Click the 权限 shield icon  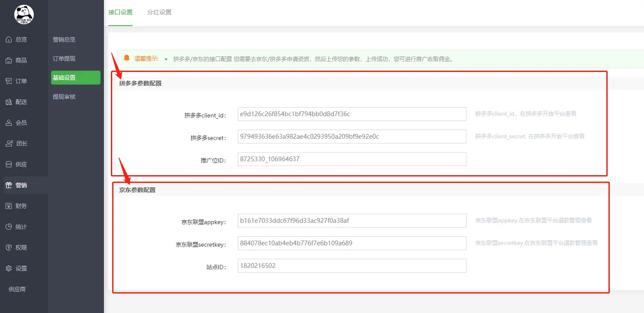tap(9, 248)
